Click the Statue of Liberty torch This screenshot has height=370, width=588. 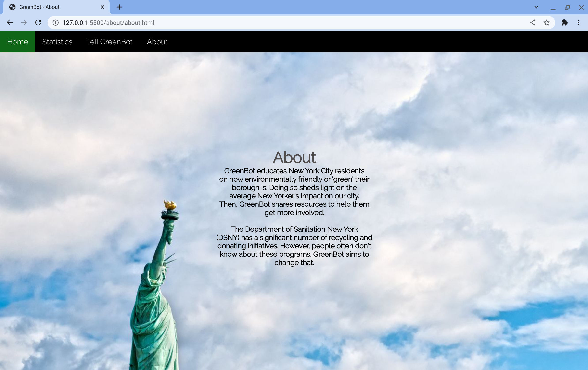pos(170,205)
